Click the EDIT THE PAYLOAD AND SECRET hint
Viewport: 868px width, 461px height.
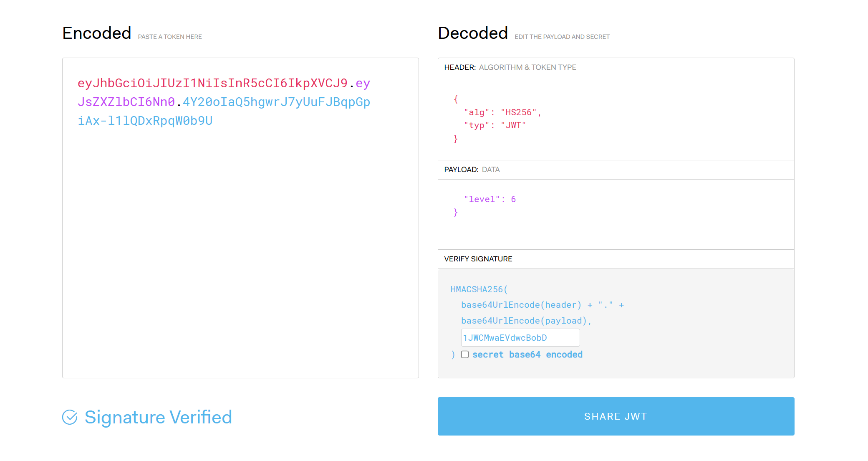tap(562, 37)
